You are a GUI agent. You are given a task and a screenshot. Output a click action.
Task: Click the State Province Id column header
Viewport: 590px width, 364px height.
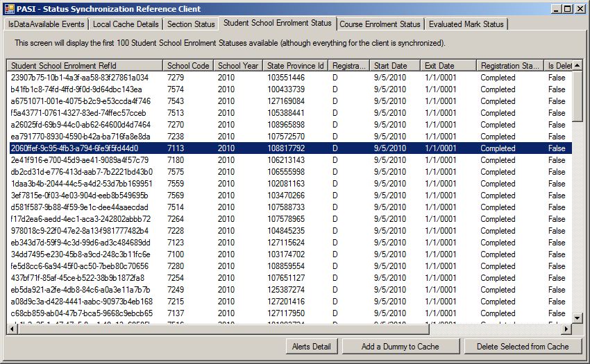click(295, 66)
